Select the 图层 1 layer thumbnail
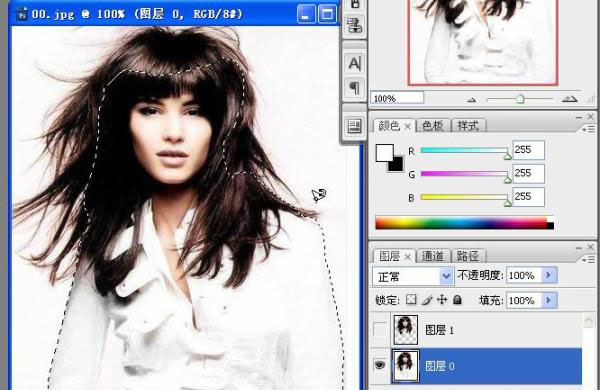 (406, 330)
